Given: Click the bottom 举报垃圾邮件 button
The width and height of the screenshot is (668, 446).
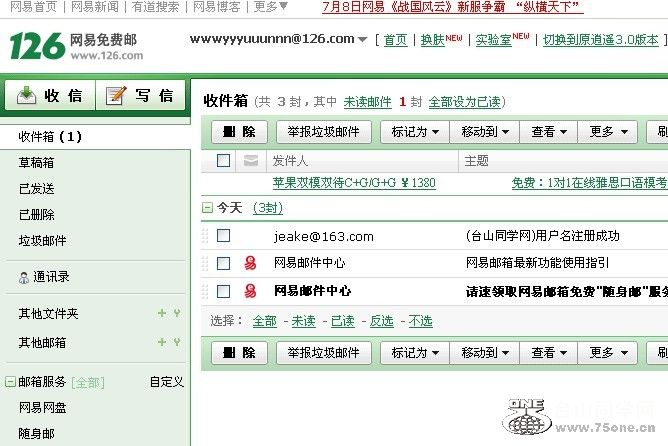Looking at the screenshot, I should 324,353.
